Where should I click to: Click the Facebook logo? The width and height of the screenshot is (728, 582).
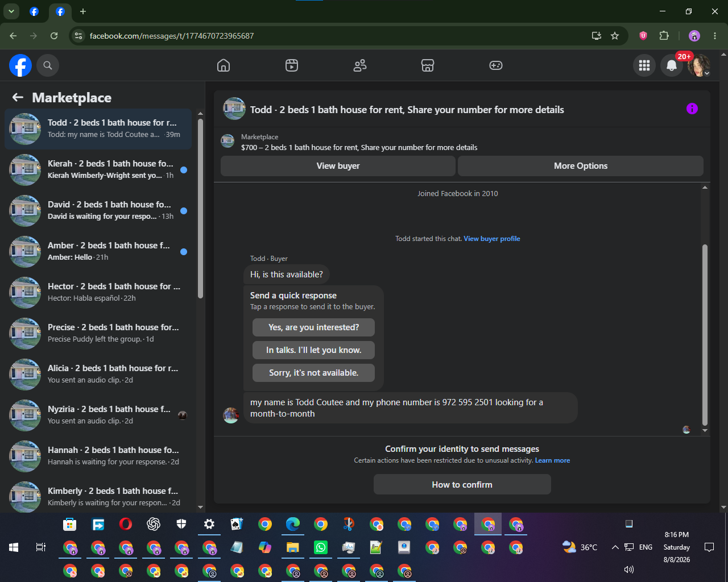20,65
